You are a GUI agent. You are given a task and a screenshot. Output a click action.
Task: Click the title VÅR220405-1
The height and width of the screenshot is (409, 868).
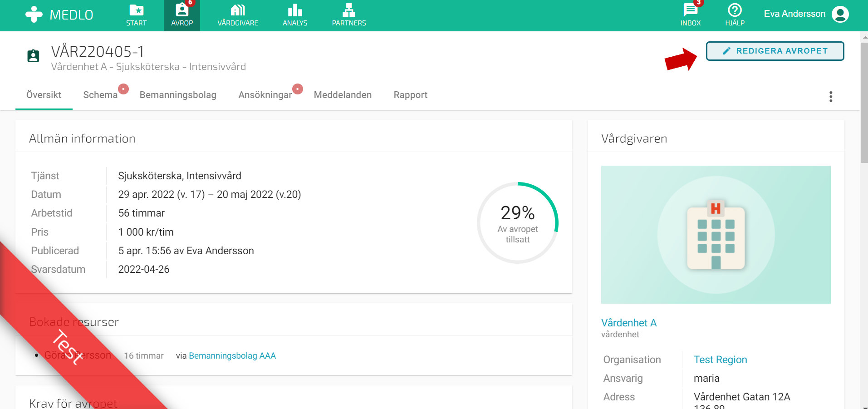[98, 52]
